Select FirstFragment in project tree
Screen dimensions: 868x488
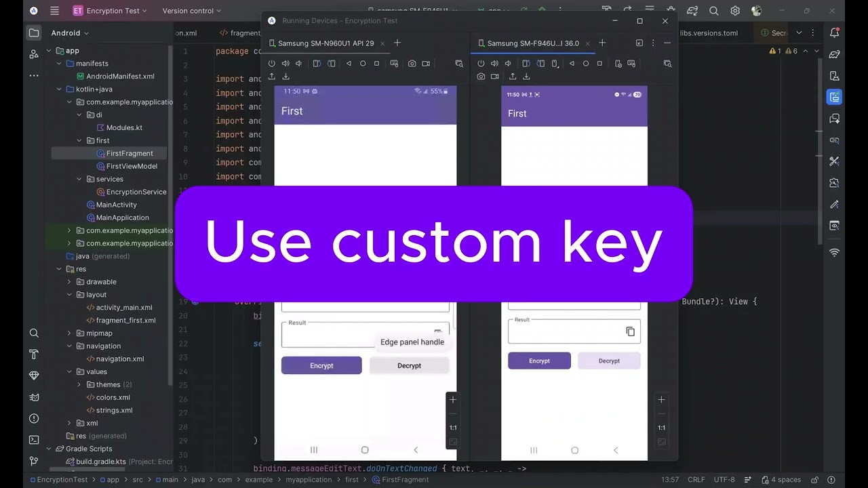pyautogui.click(x=129, y=153)
